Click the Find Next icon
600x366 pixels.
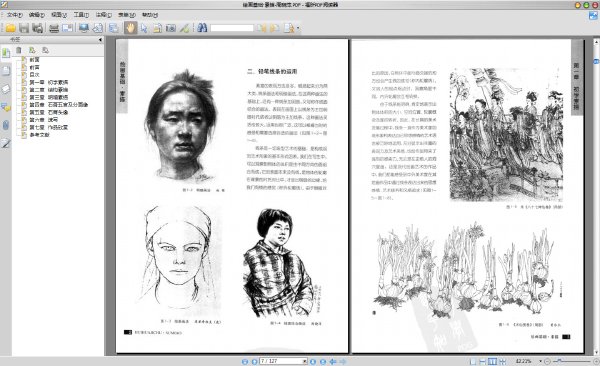pos(274,28)
